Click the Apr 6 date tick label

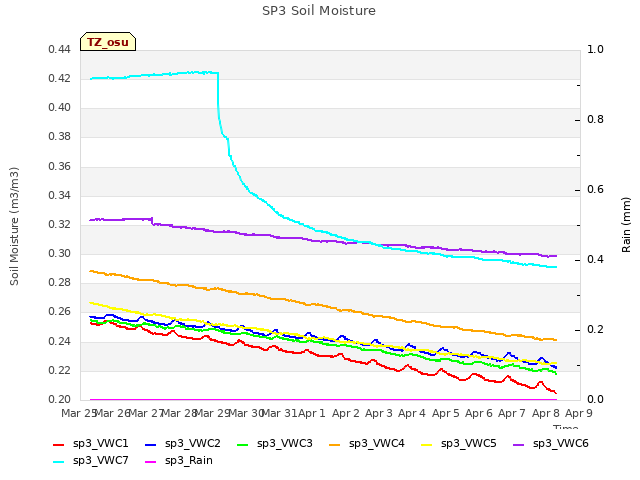(x=478, y=413)
